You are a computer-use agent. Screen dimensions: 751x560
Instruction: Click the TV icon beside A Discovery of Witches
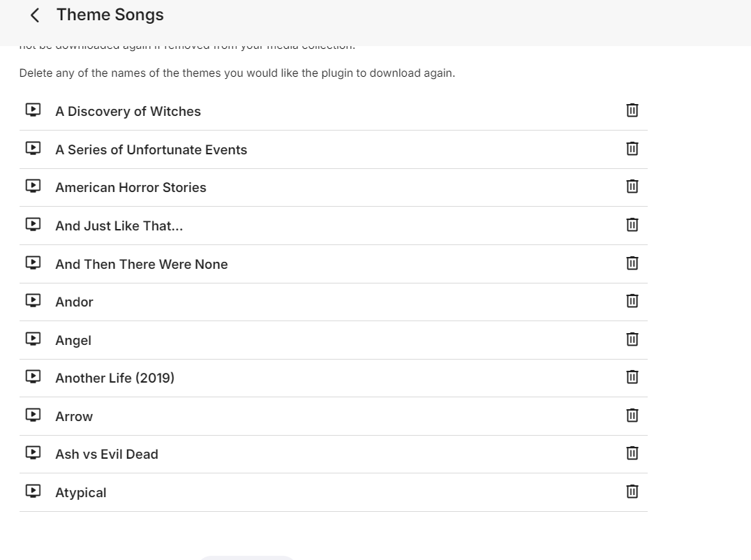pyautogui.click(x=33, y=110)
